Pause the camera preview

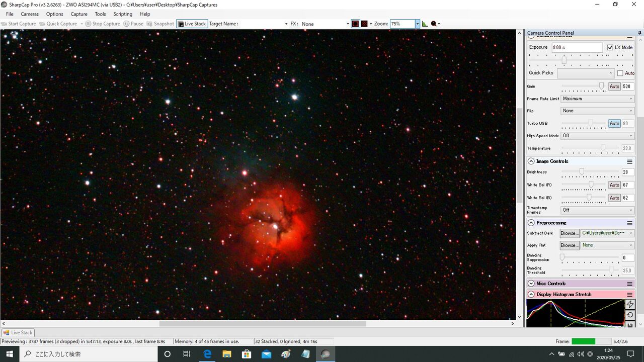pyautogui.click(x=134, y=24)
